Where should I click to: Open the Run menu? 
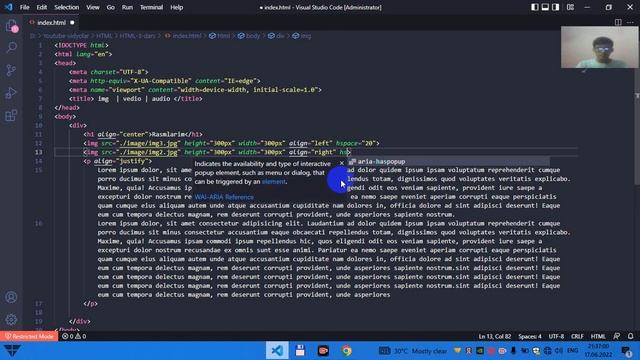pos(127,7)
